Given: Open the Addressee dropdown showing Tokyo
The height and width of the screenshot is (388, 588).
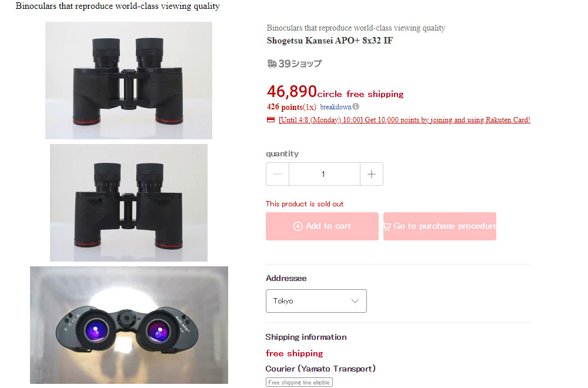Looking at the screenshot, I should coord(316,301).
